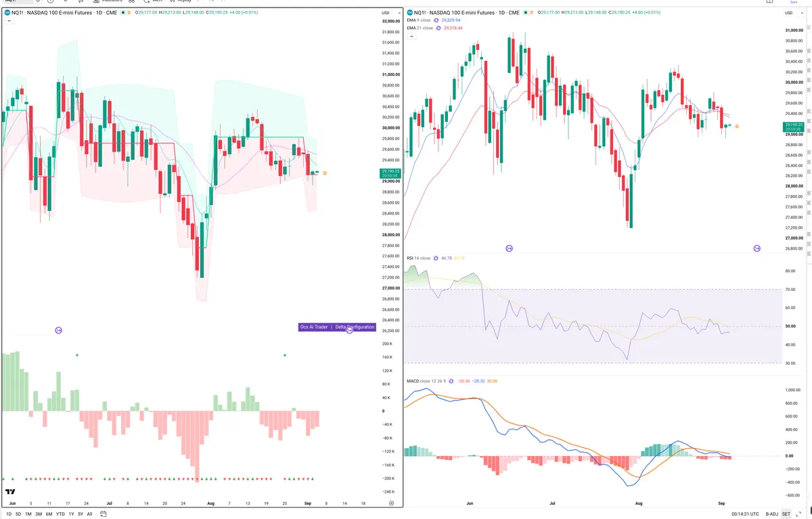Select the 1Y time range
812x519 pixels.
pos(71,514)
